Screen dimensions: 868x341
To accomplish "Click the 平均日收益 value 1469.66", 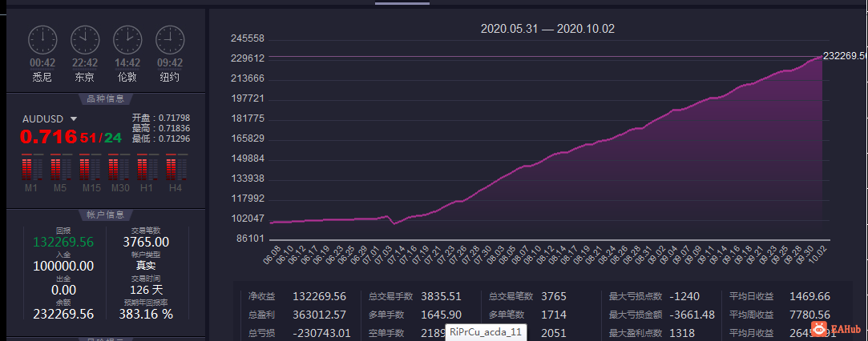I will coord(809,296).
